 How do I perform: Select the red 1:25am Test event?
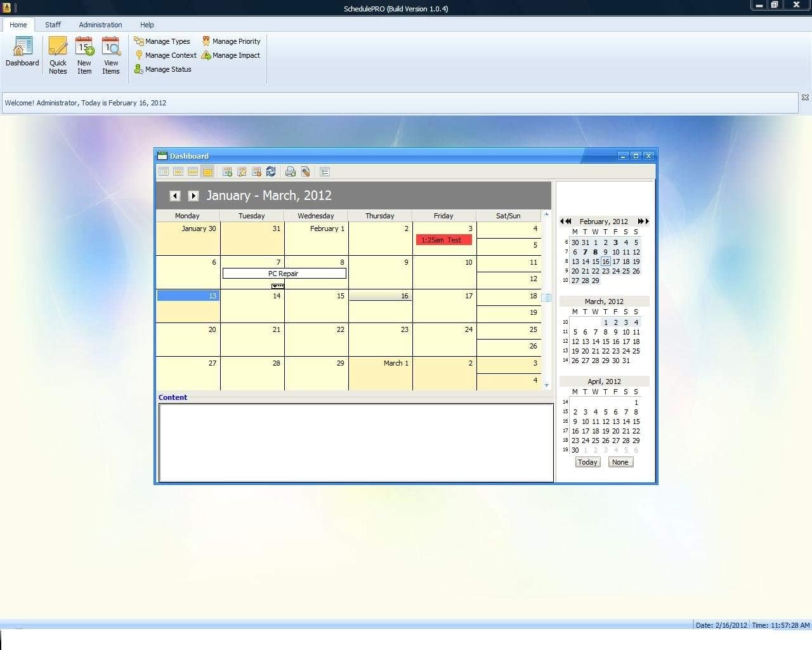pos(443,240)
